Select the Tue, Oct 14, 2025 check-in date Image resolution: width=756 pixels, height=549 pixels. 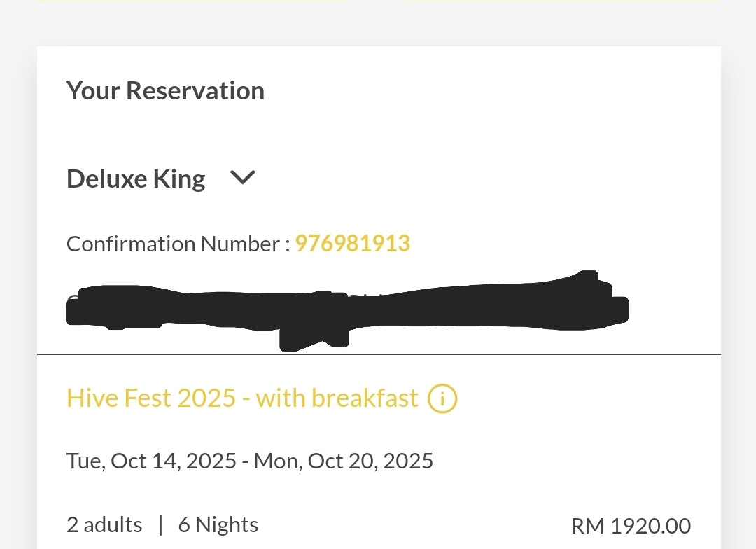[x=151, y=461]
